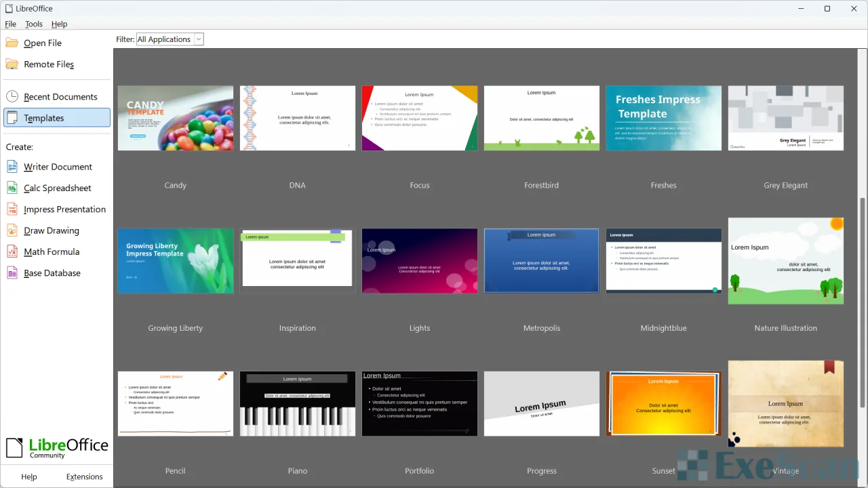Click the 'Draw Drawing' label text
This screenshot has width=868, height=488.
[52, 230]
